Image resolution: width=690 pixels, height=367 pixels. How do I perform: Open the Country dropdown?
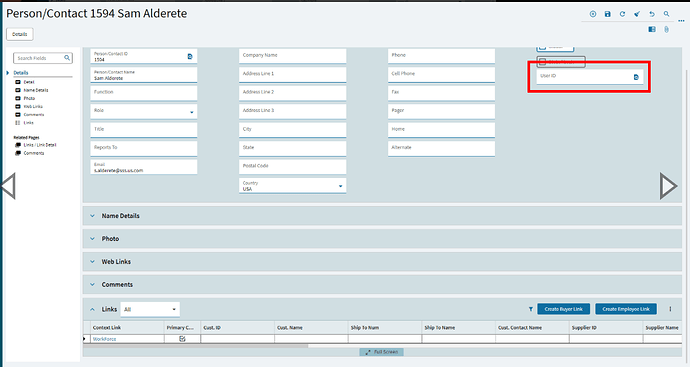tap(340, 186)
